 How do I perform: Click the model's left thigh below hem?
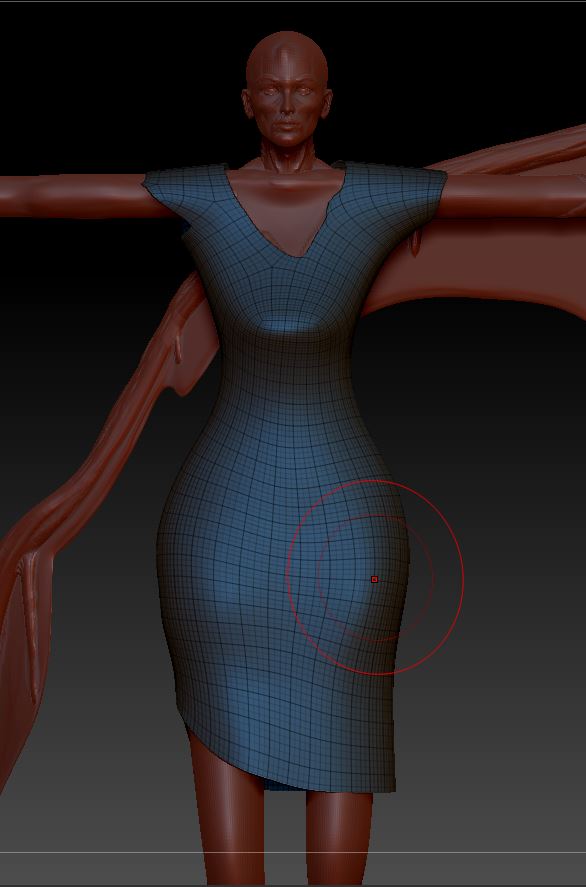tap(223, 815)
